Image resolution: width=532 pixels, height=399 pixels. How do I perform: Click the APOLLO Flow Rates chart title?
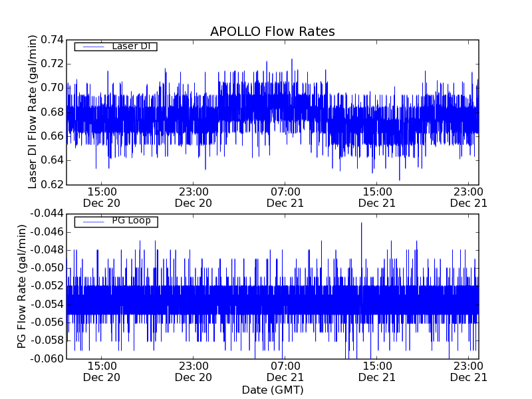272,32
